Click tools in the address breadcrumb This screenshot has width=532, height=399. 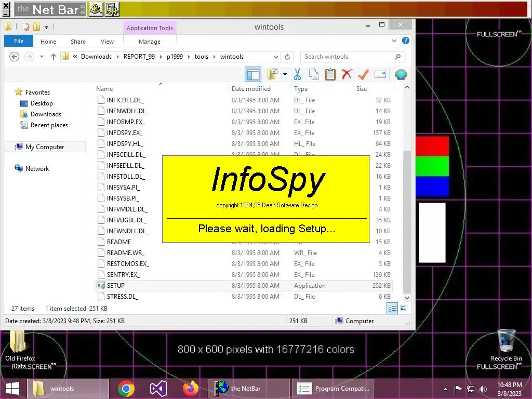(201, 57)
